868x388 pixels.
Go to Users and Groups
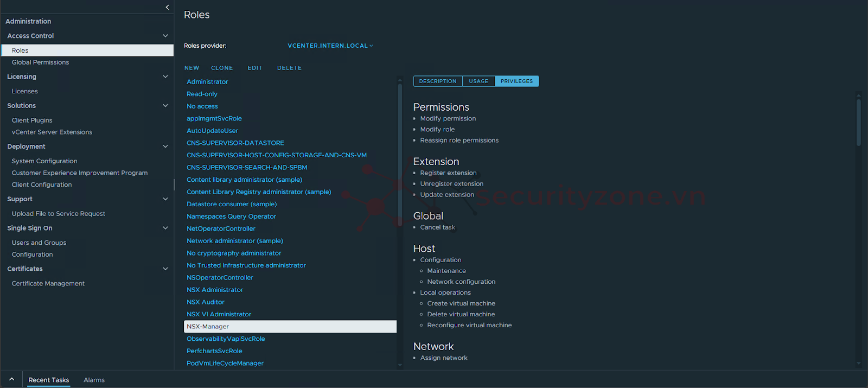tap(39, 243)
